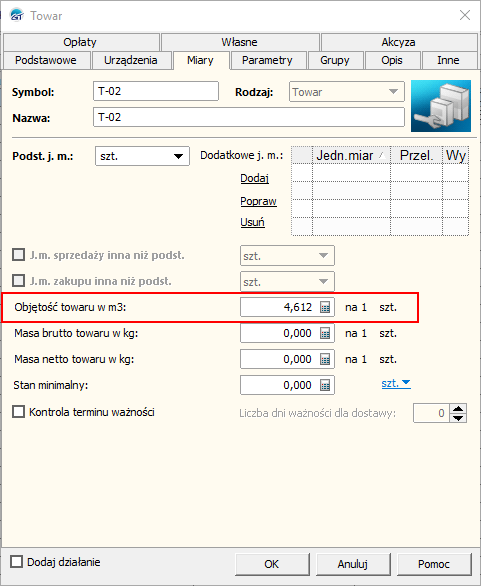Click the product image thumbnail
The image size is (481, 586).
coord(441,106)
